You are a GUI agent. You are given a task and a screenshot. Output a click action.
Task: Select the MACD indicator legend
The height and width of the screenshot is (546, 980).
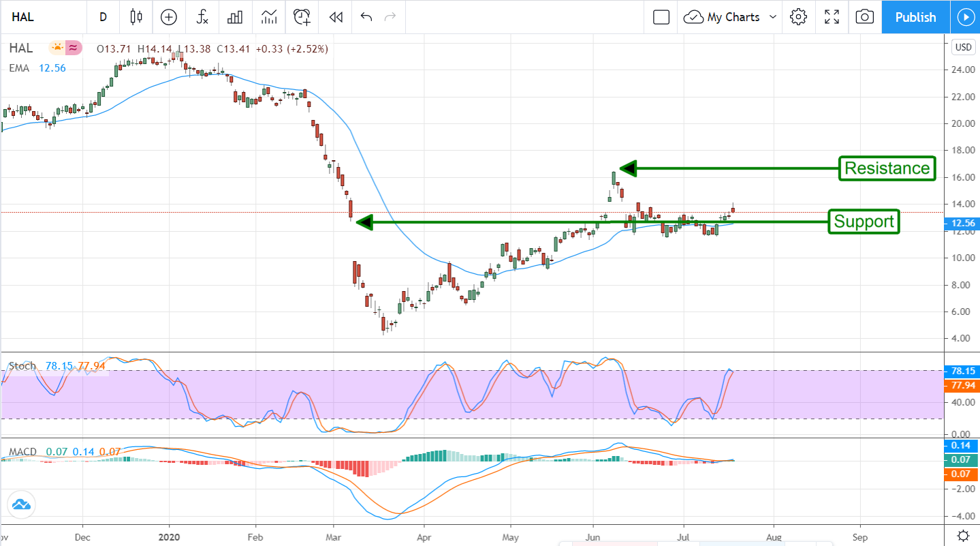coord(23,452)
